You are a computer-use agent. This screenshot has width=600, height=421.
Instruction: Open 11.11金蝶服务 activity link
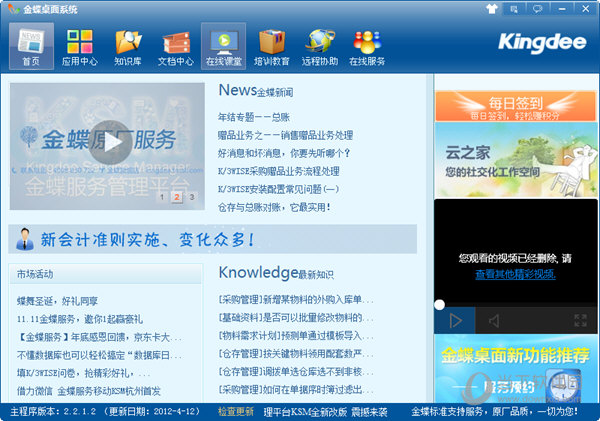(x=80, y=319)
